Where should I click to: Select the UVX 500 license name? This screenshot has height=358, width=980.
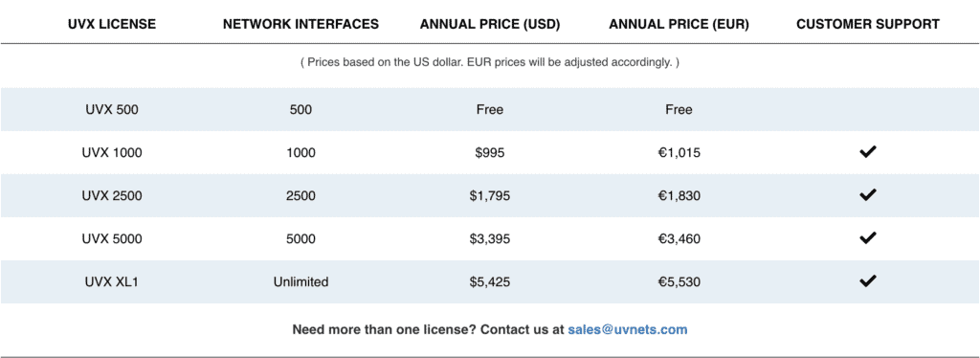click(112, 109)
